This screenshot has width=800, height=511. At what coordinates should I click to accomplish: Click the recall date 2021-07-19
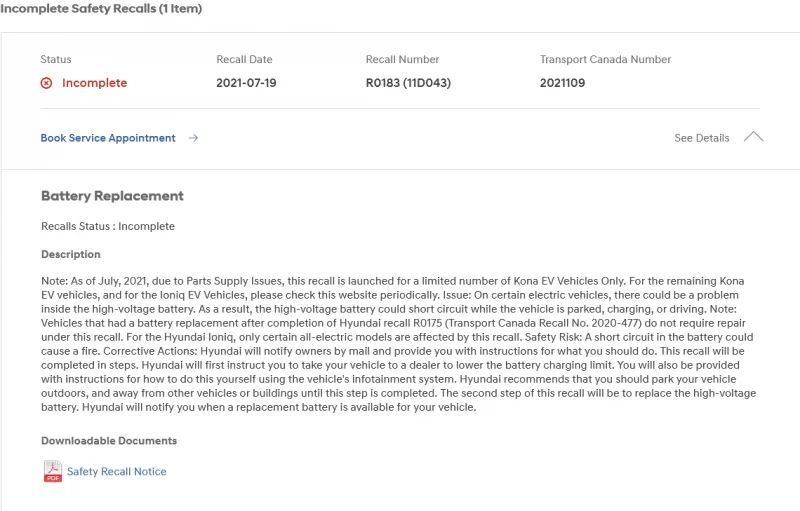tap(246, 83)
